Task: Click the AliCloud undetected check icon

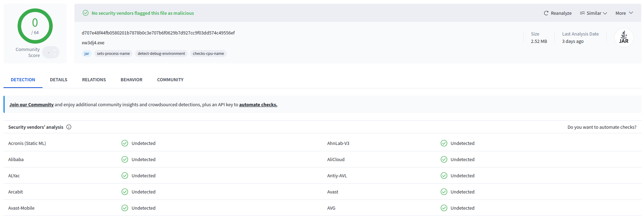Action: 444,159
